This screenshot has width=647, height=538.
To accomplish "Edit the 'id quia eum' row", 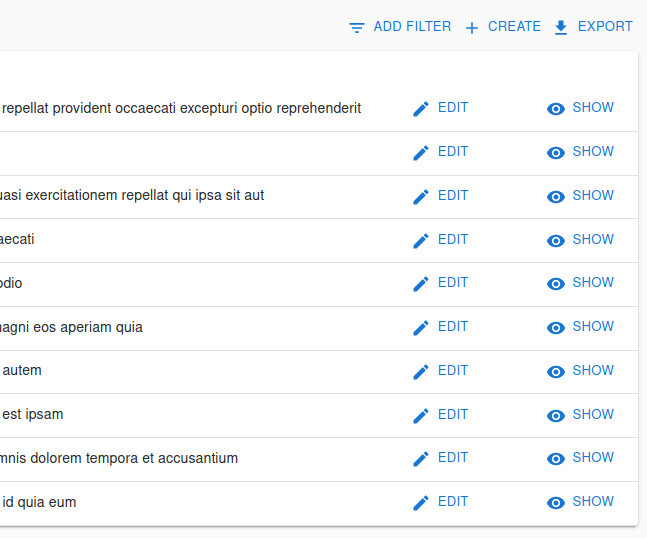I will (x=440, y=502).
